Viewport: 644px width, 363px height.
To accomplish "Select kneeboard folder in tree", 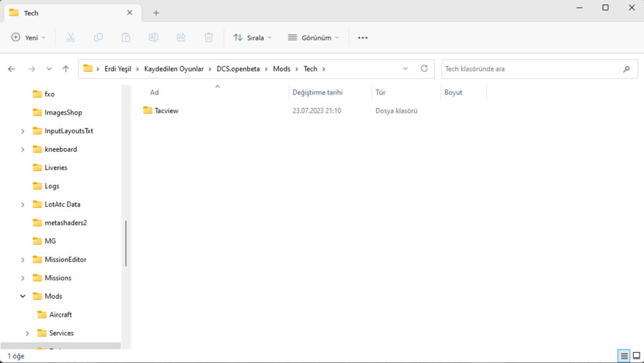I will [x=61, y=149].
